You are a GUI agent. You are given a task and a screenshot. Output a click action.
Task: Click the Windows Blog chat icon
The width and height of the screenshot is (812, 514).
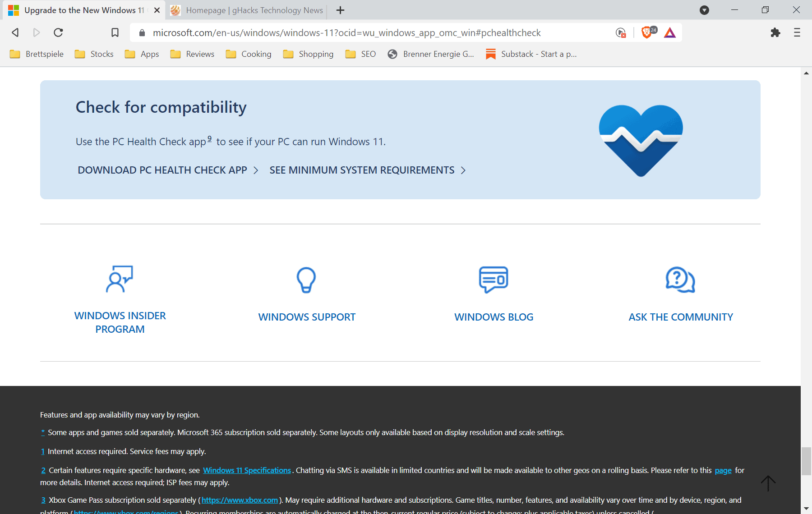[494, 280]
